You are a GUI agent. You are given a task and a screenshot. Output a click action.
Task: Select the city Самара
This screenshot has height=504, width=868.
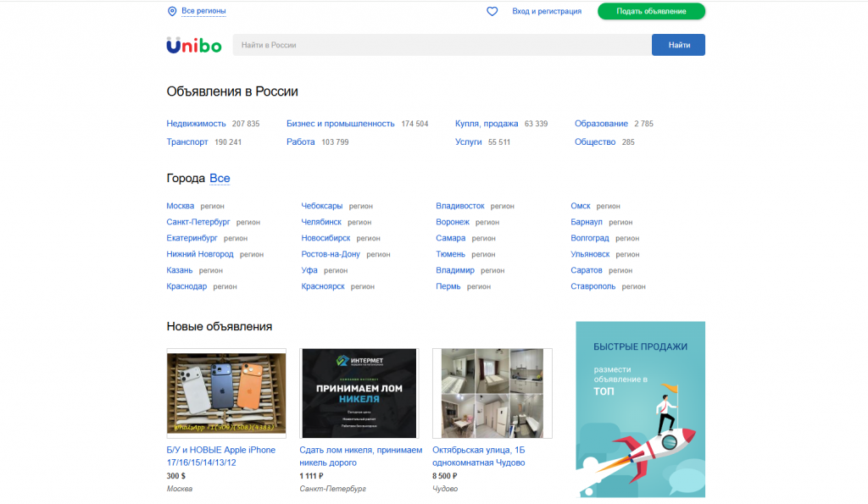point(451,238)
